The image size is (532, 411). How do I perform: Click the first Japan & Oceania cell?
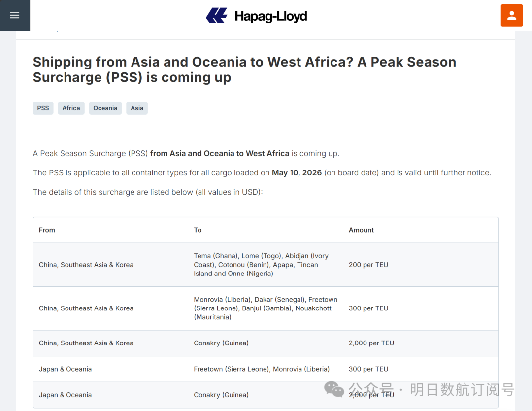click(65, 369)
